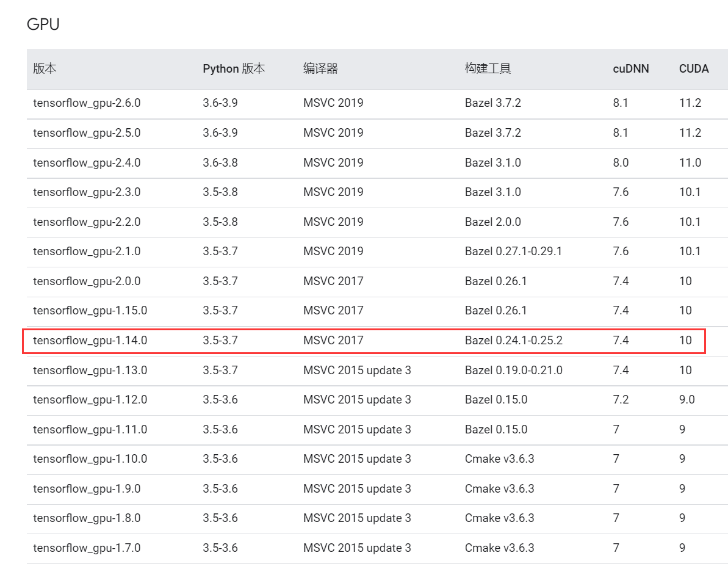Click Bazel 3.7.2 in the 2.6.0 row
The width and height of the screenshot is (728, 572).
tap(493, 103)
